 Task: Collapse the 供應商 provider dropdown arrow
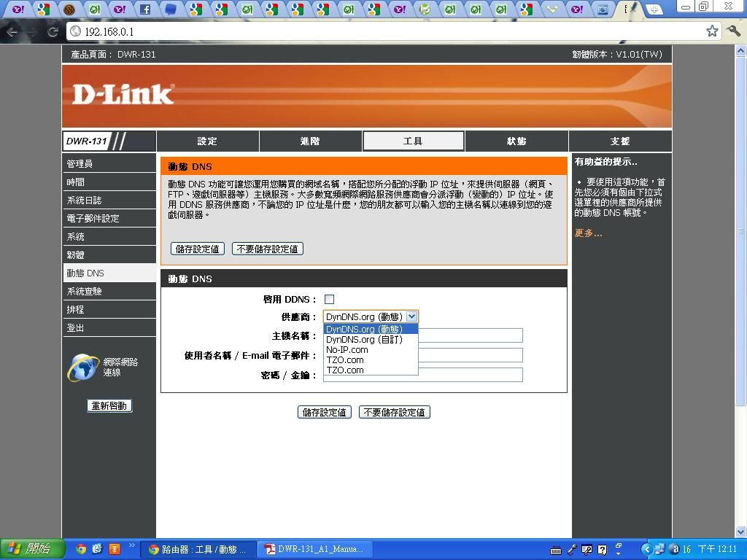click(x=412, y=316)
